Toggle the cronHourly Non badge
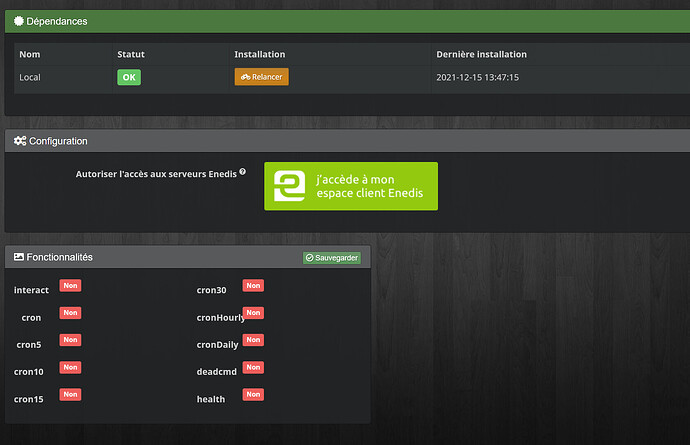This screenshot has width=690, height=445. [253, 313]
